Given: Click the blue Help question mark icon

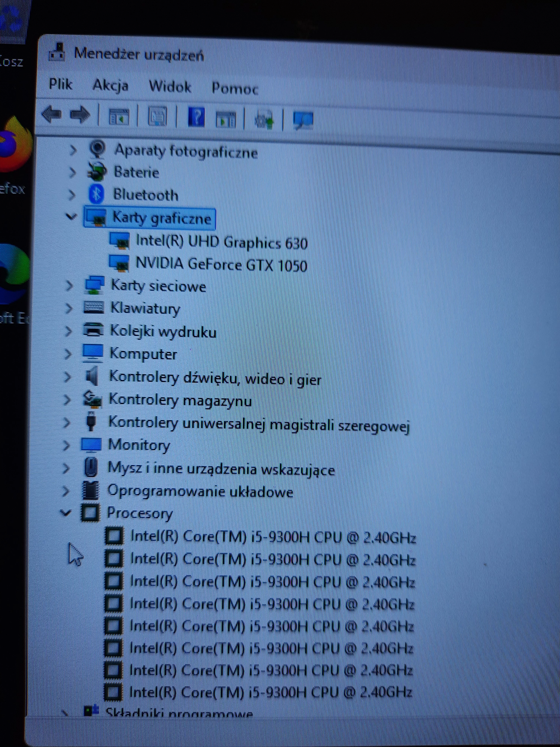Looking at the screenshot, I should point(196,117).
